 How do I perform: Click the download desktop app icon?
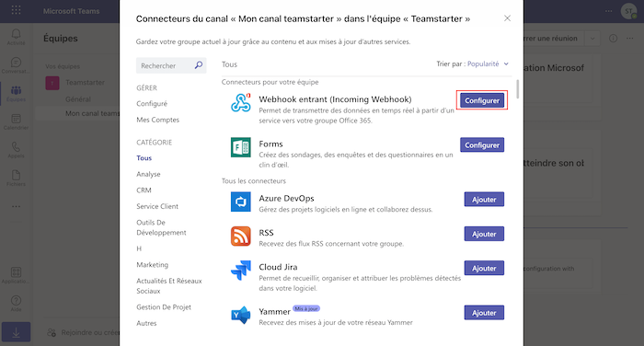pyautogui.click(x=16, y=332)
